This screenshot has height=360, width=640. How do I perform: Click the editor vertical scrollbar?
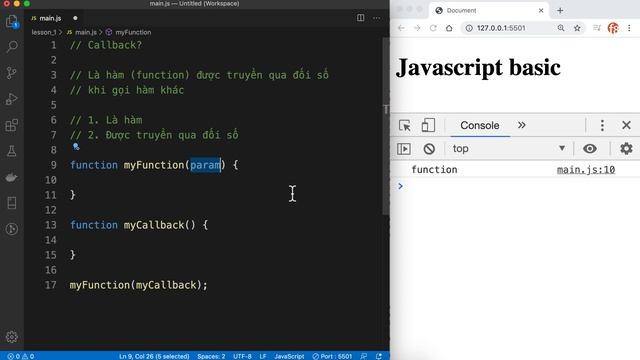click(x=386, y=127)
